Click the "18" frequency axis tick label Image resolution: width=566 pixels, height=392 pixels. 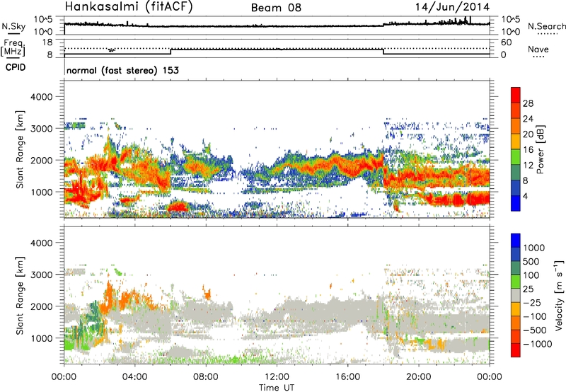[47, 42]
